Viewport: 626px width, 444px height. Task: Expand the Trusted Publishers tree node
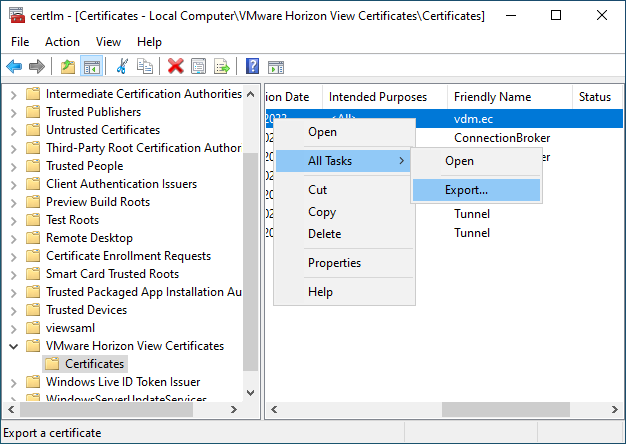click(x=13, y=112)
